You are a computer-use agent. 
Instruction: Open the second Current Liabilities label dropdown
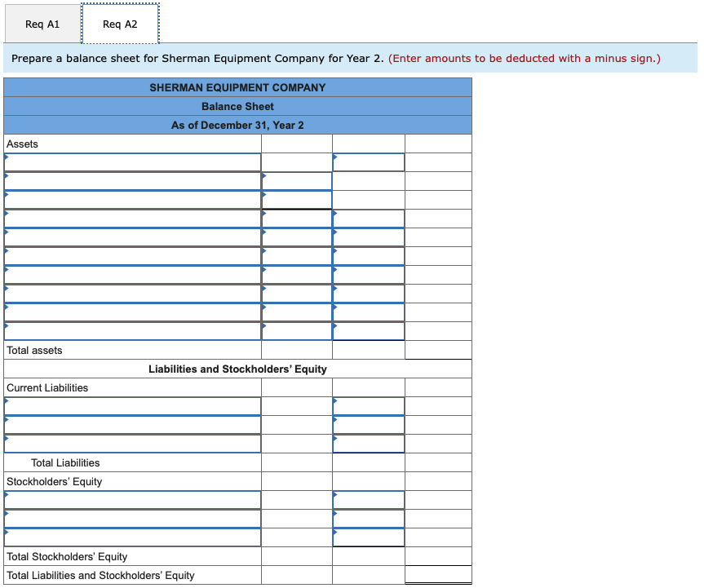(132, 425)
